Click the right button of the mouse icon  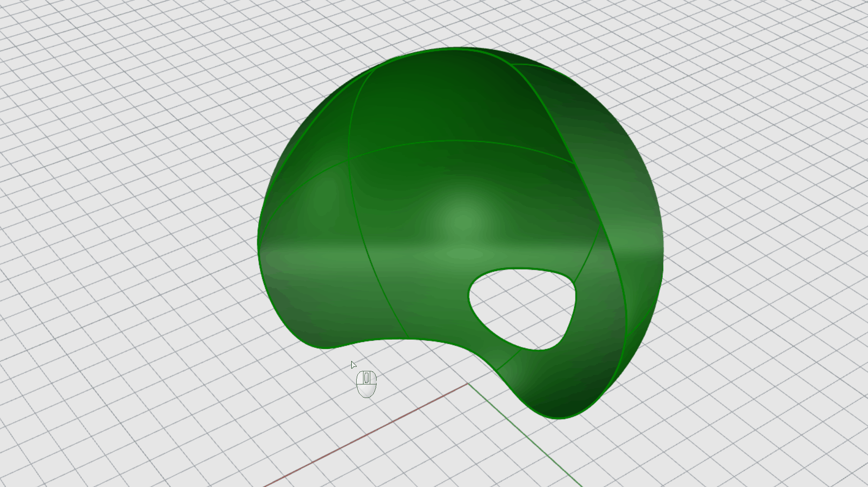tap(372, 378)
